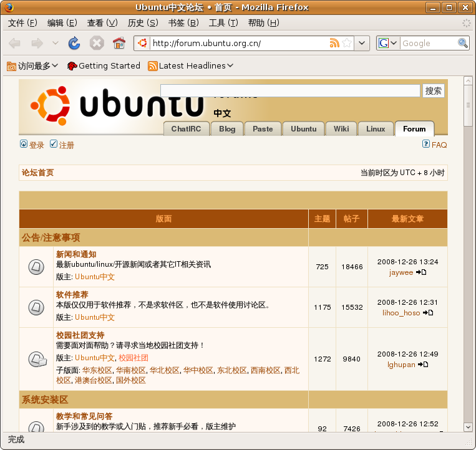The height and width of the screenshot is (450, 476).
Task: Click the FAQ question mark icon
Action: [426, 144]
